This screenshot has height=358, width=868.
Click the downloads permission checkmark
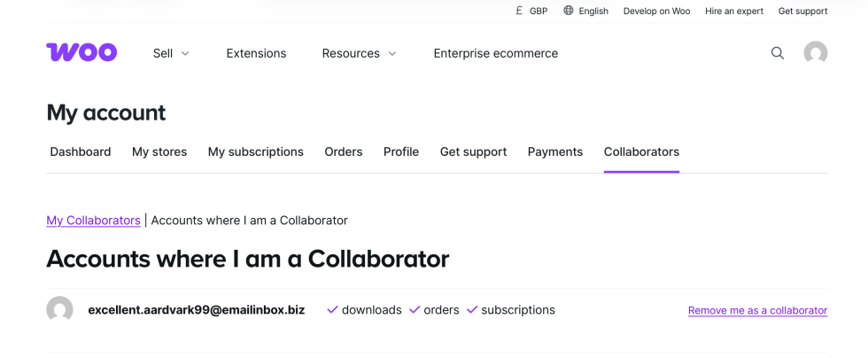click(333, 310)
